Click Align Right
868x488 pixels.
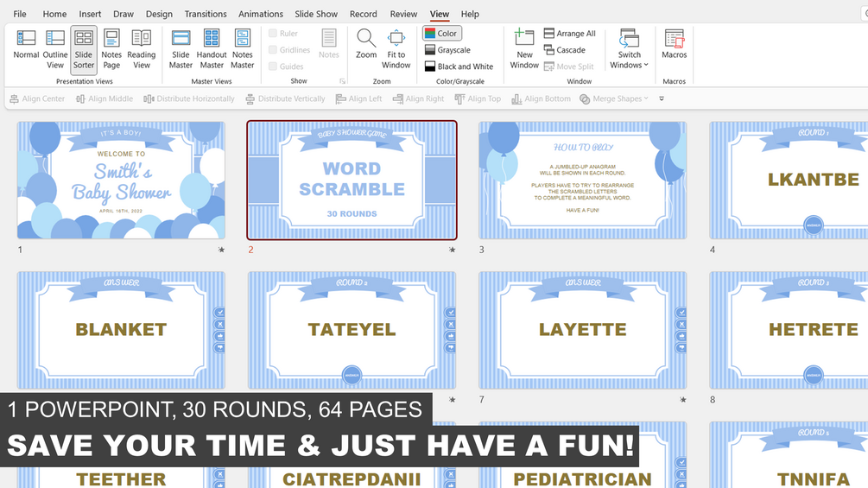pos(418,98)
